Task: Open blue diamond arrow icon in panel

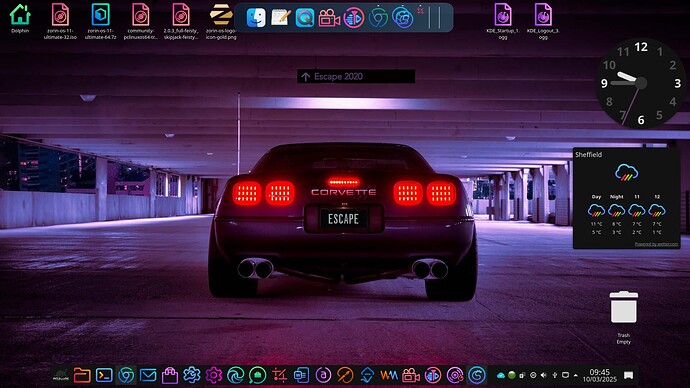Action: 367,375
